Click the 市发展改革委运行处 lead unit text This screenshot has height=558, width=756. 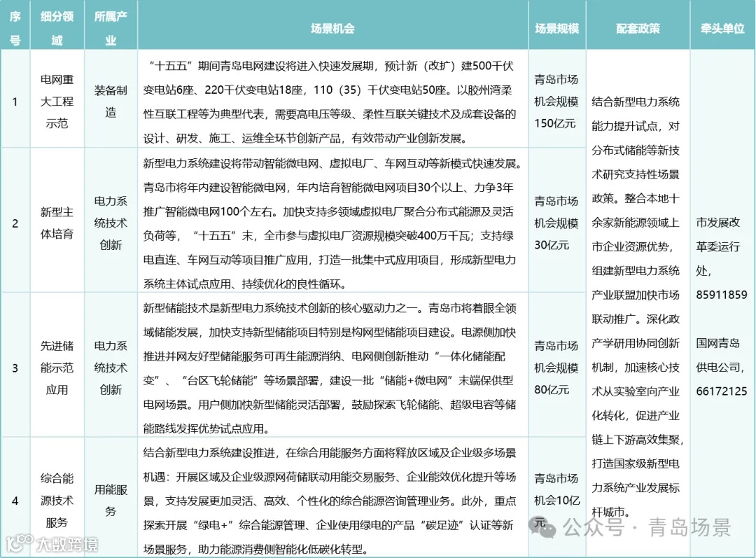[718, 246]
